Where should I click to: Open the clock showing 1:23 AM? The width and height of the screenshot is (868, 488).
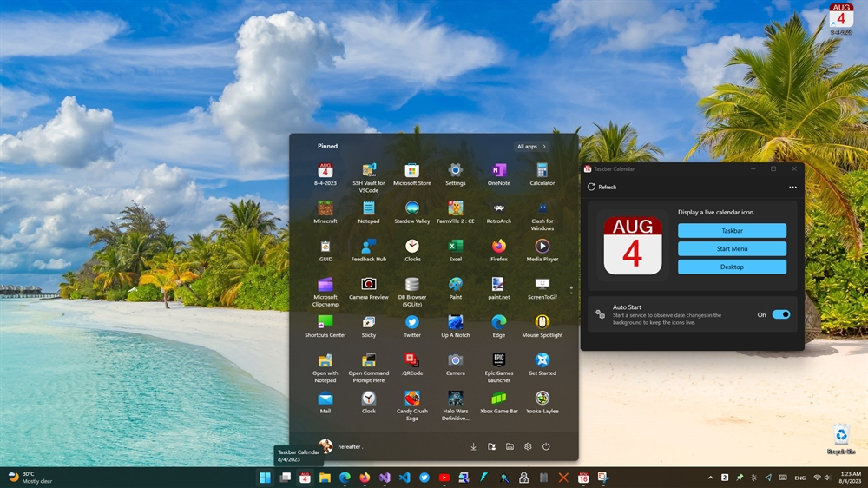851,478
